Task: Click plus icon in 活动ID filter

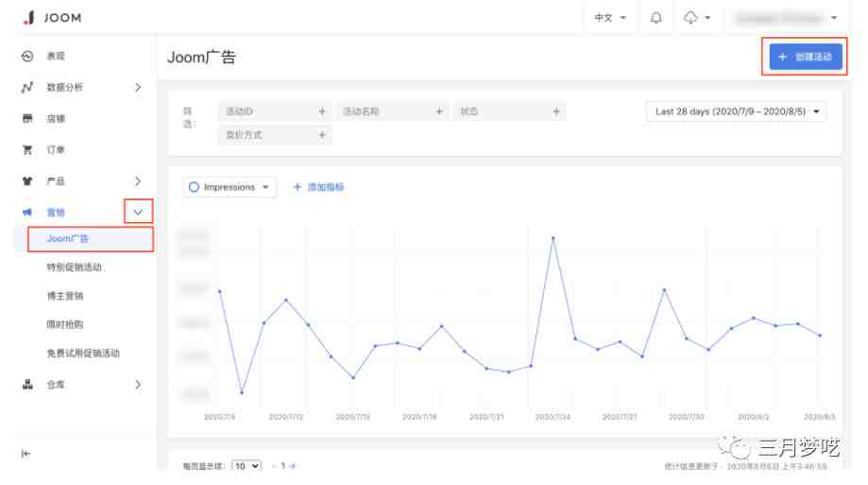Action: pos(322,112)
